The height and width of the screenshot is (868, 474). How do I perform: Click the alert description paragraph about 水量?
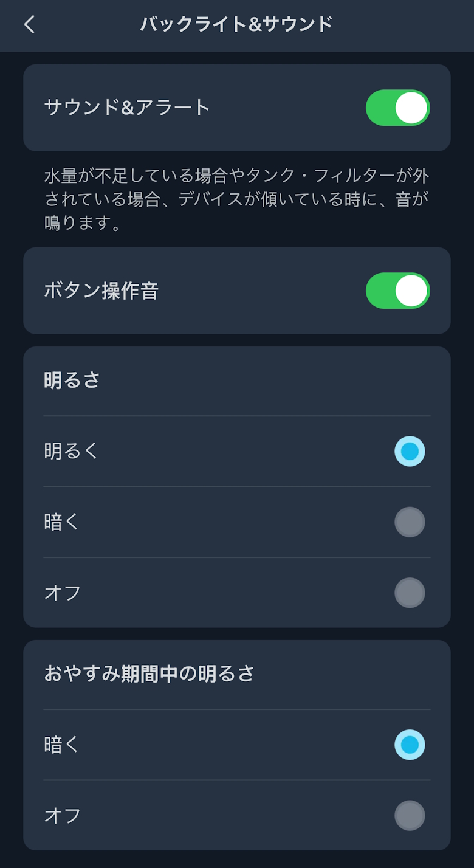(x=236, y=199)
